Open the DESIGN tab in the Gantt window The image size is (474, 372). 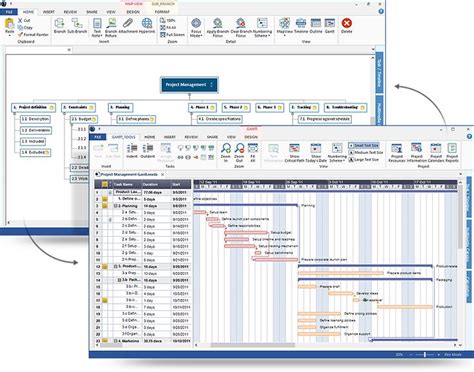pyautogui.click(x=251, y=137)
